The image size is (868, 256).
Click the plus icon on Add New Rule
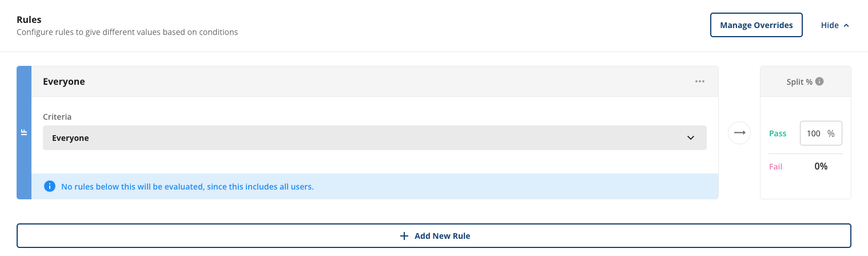[x=404, y=236]
